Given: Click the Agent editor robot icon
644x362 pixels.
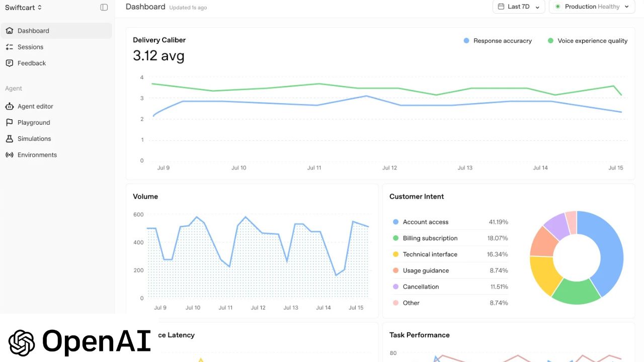Looking at the screenshot, I should click(9, 106).
